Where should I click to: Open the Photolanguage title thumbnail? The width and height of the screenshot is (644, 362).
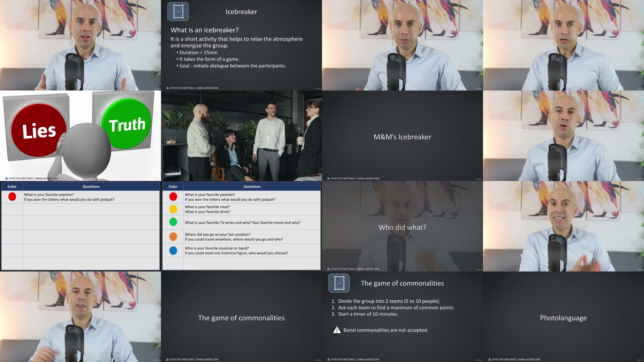[x=563, y=317]
